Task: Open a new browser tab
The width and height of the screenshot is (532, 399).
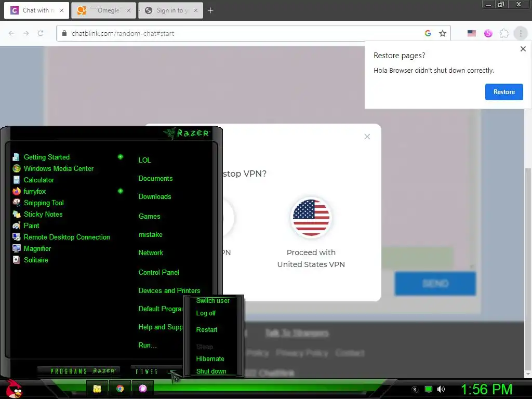Action: [x=210, y=10]
